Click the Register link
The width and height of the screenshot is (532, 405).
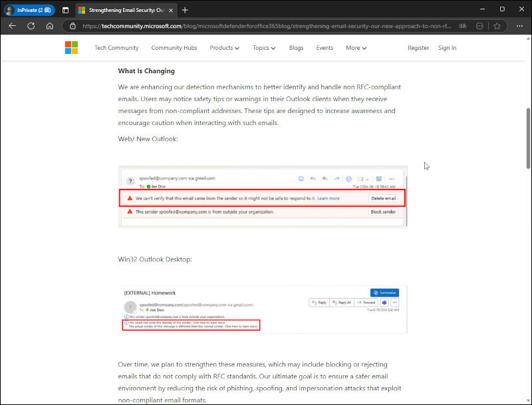pyautogui.click(x=418, y=48)
